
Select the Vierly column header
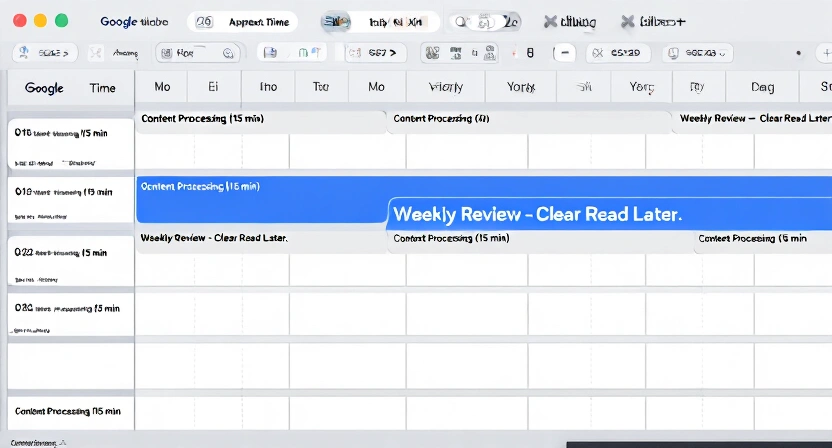coord(446,87)
